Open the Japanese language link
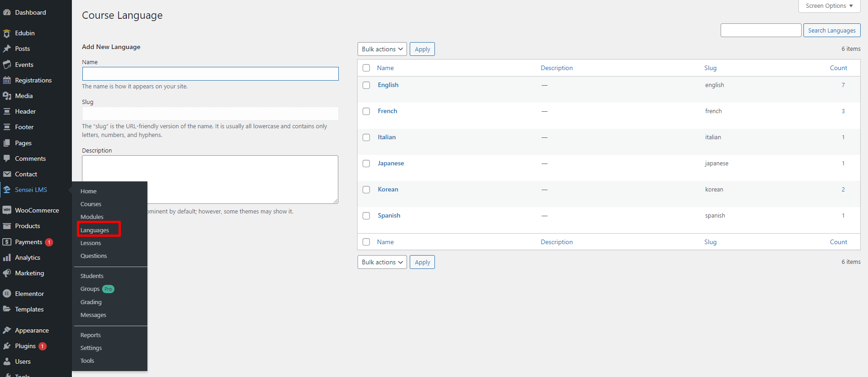The width and height of the screenshot is (868, 377). click(391, 163)
